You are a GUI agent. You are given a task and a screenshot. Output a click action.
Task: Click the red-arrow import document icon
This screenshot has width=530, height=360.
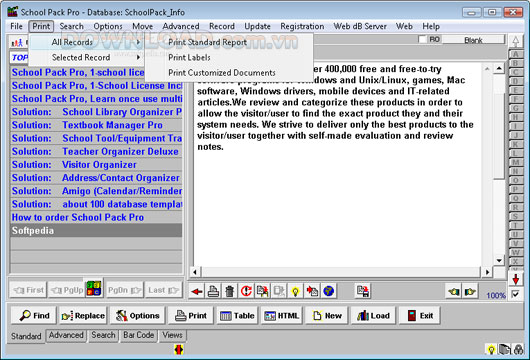(x=312, y=291)
